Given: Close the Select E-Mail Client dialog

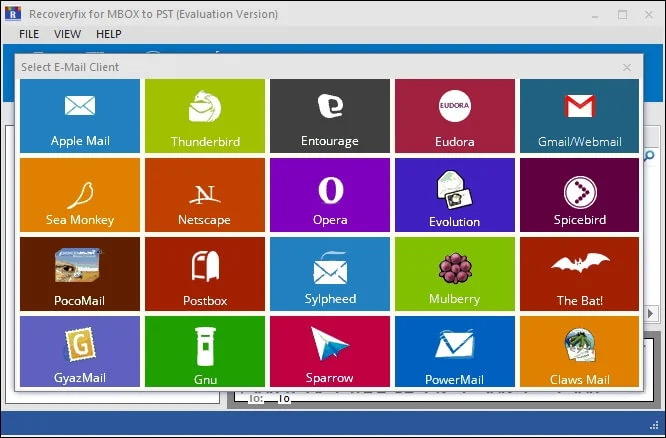Looking at the screenshot, I should 626,68.
